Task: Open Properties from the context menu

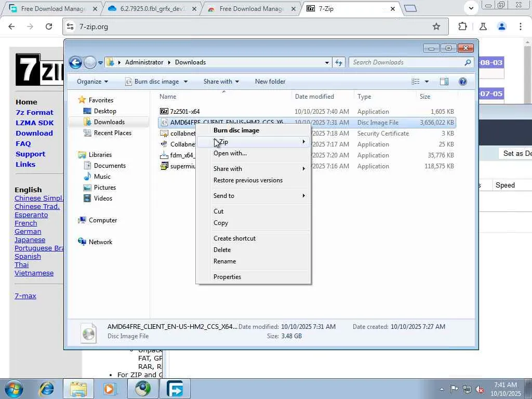Action: click(x=253, y=277)
